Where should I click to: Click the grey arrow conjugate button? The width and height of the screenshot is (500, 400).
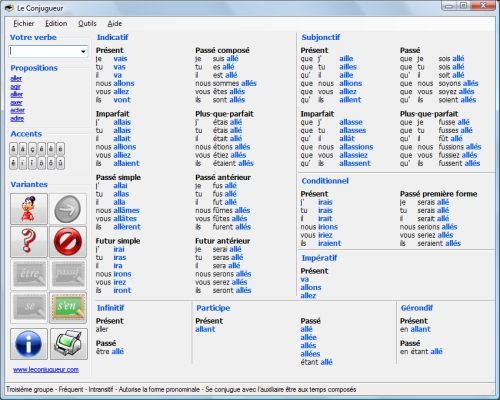[x=68, y=209]
